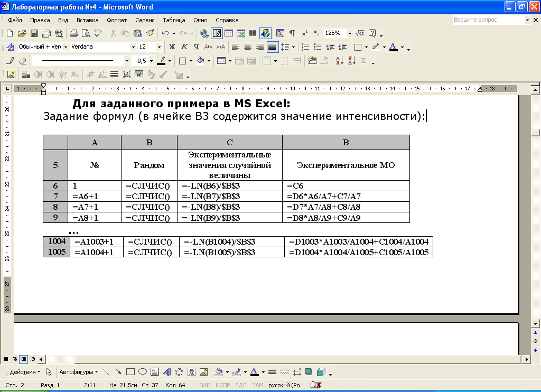
Task: Insert an equation with the square root icon
Action: pos(360,33)
